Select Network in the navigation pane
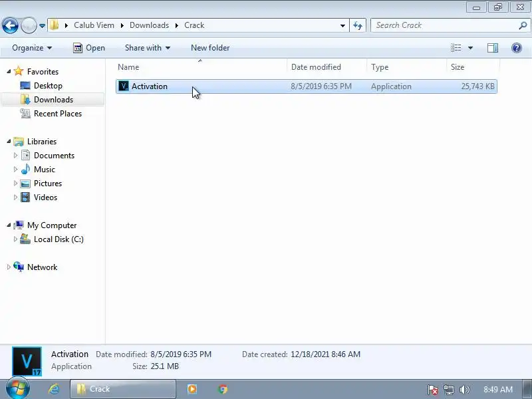 (42, 267)
